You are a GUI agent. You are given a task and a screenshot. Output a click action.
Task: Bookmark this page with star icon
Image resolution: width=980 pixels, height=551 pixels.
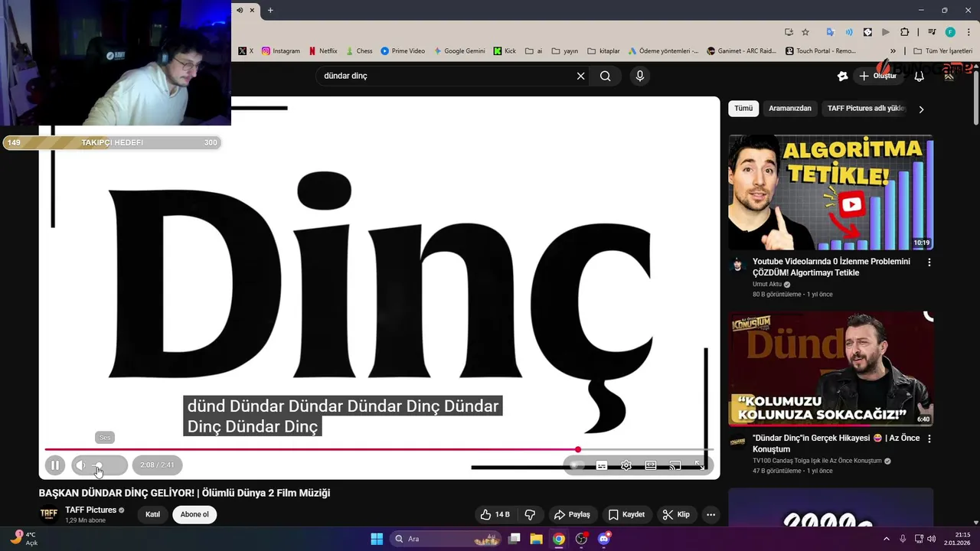click(x=805, y=32)
